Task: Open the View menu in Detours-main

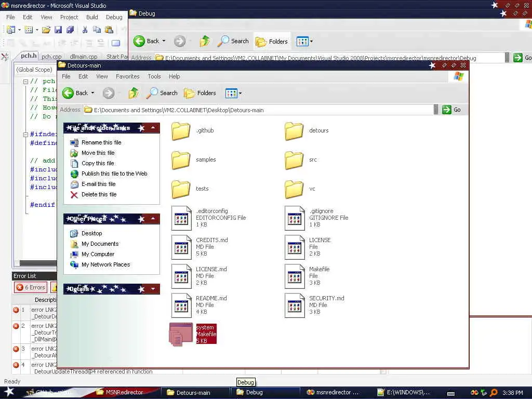Action: 102,76
